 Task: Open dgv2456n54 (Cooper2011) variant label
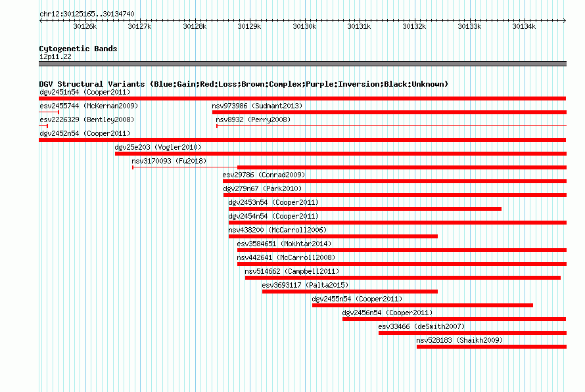click(387, 313)
